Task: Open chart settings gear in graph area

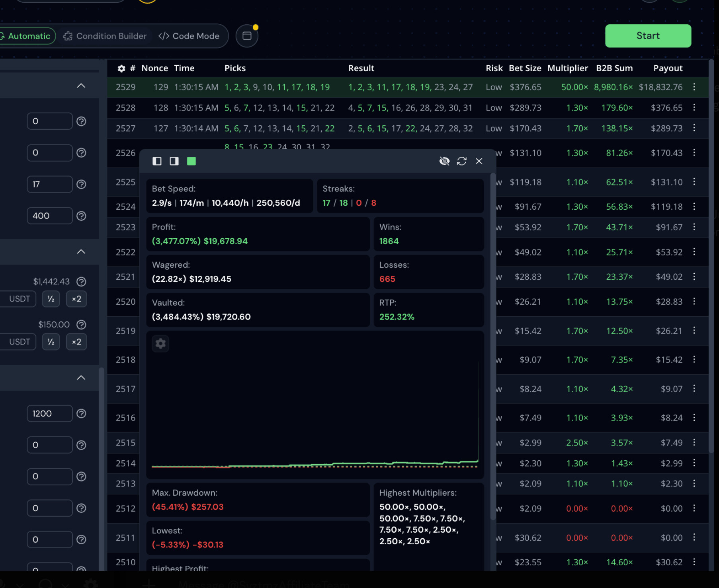Action: click(160, 343)
